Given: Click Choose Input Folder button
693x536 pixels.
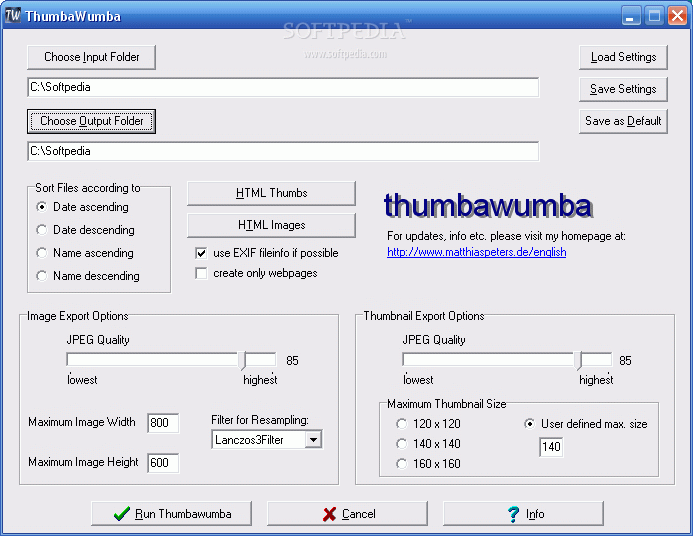Looking at the screenshot, I should point(91,57).
